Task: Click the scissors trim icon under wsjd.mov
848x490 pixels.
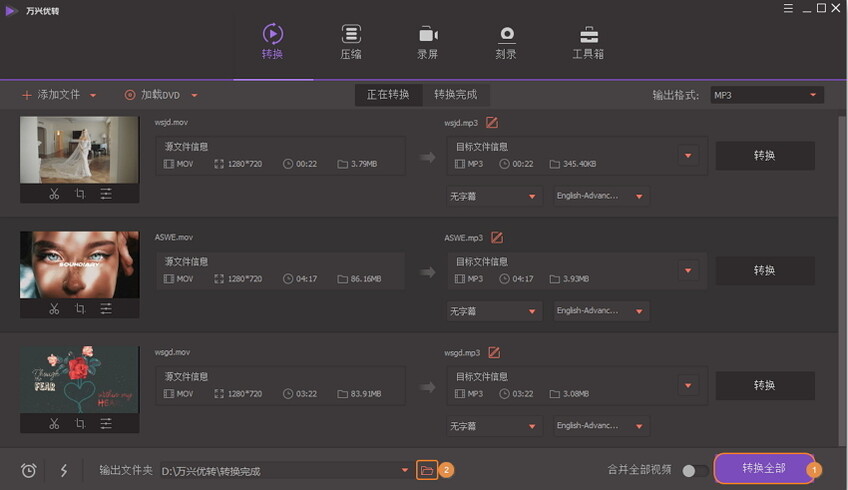Action: [54, 194]
